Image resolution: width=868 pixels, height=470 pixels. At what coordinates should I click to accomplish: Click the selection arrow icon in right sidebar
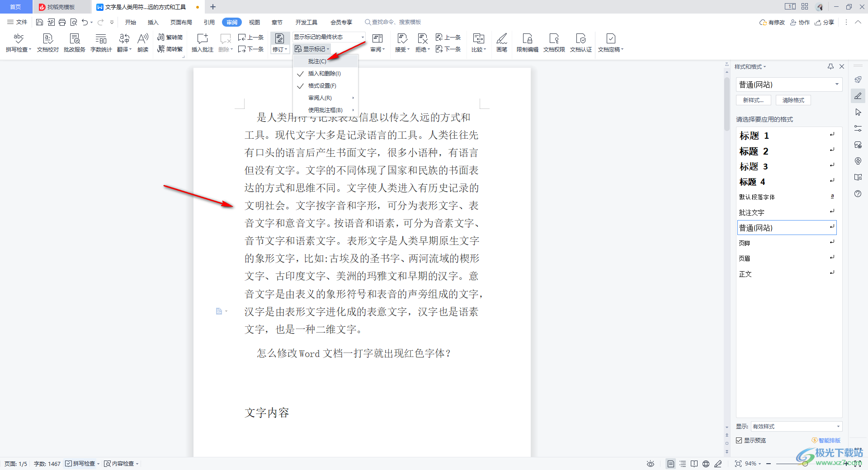[x=858, y=112]
